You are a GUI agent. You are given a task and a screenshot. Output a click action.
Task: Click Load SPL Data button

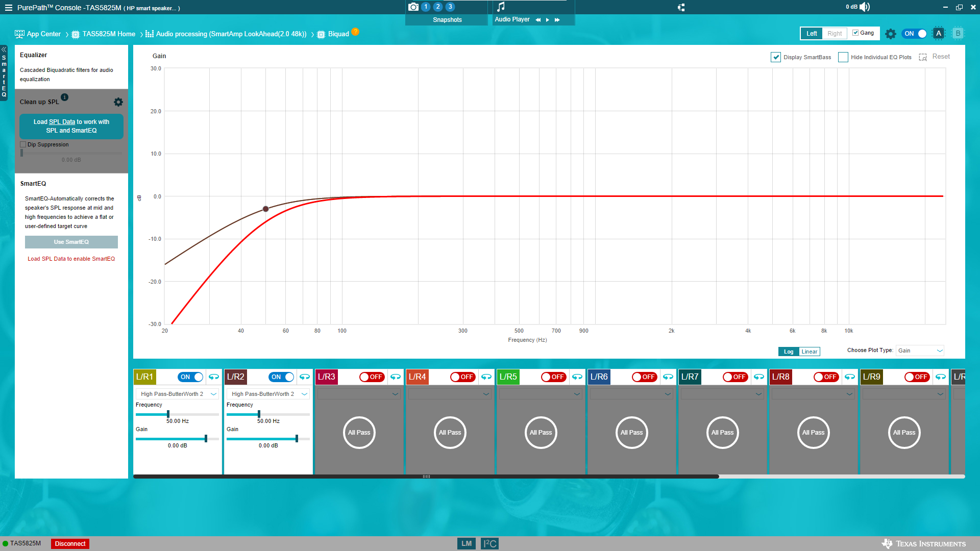tap(71, 126)
